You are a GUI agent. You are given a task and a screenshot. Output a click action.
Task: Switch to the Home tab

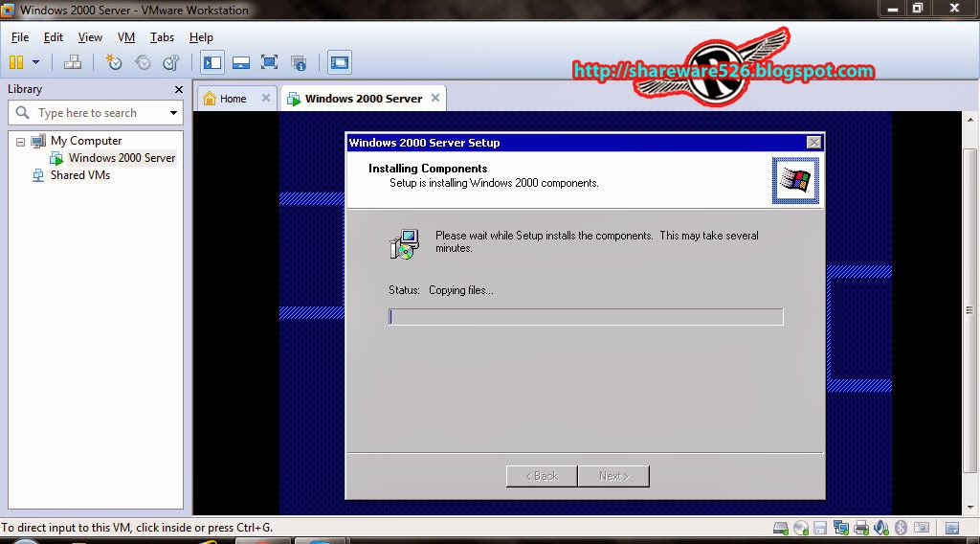234,99
